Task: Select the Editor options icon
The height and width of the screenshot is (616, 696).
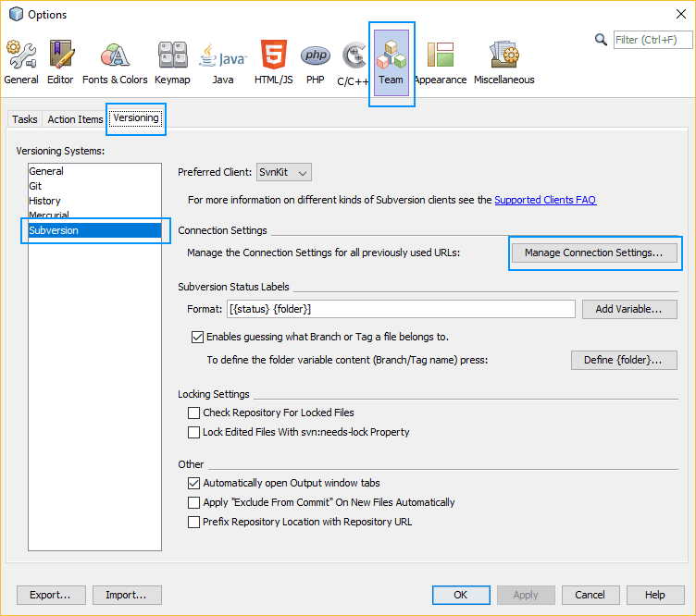Action: [x=60, y=63]
